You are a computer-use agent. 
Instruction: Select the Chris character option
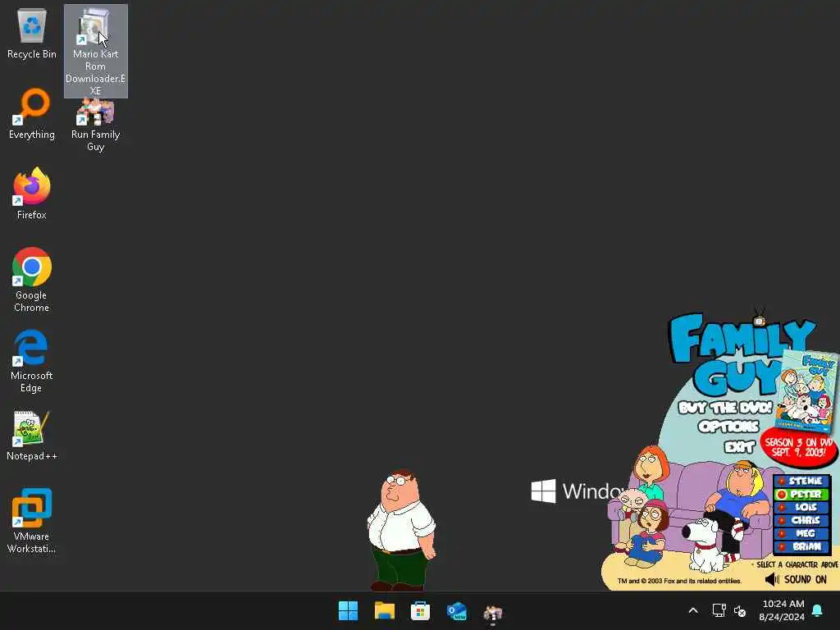click(802, 520)
